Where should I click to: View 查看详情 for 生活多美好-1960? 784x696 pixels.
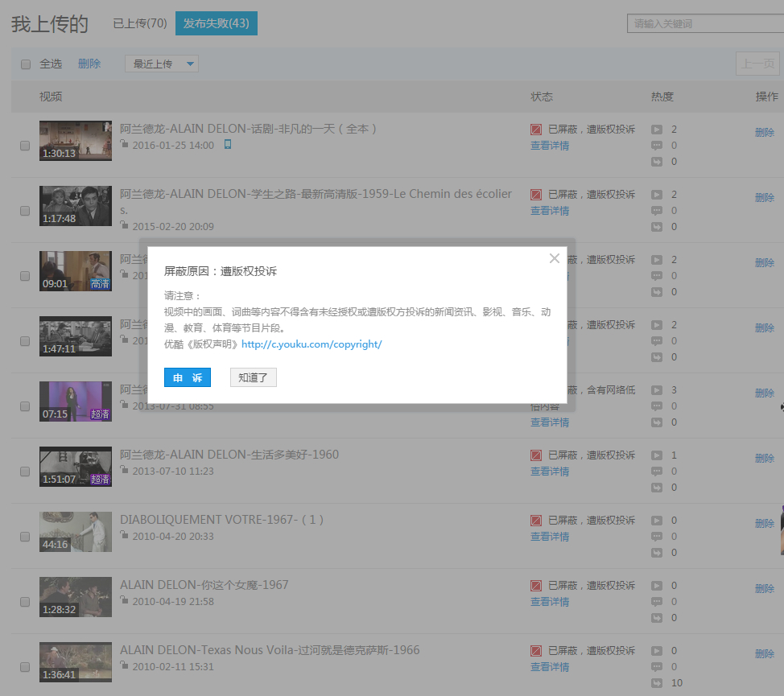pos(550,472)
